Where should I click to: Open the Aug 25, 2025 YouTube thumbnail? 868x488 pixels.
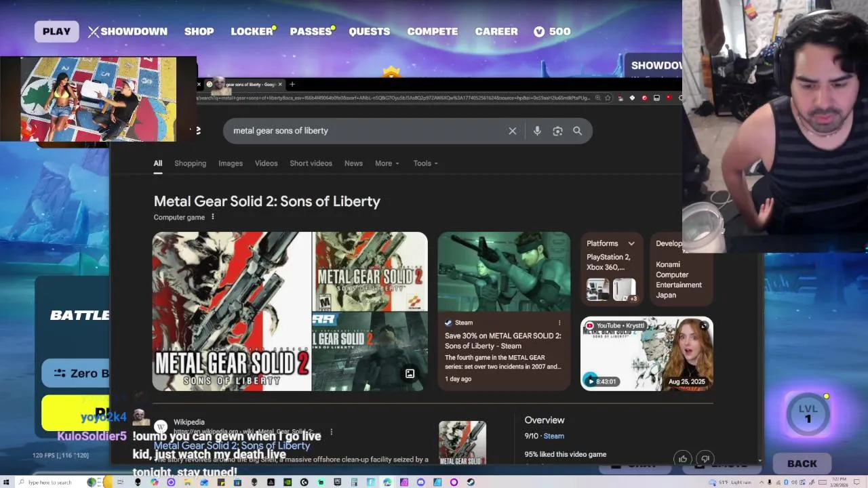coord(647,353)
